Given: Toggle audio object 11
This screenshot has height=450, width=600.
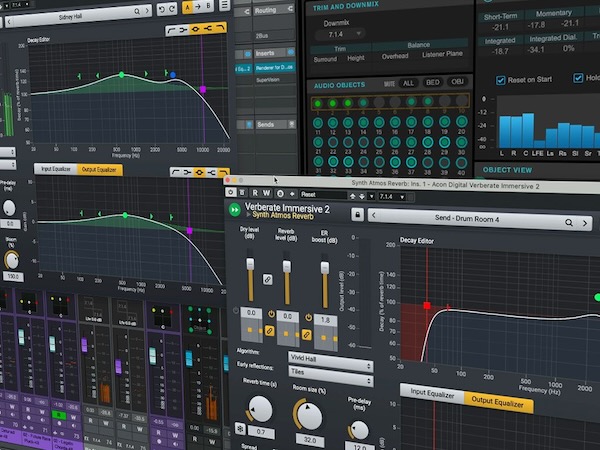Looking at the screenshot, I should coord(318,123).
